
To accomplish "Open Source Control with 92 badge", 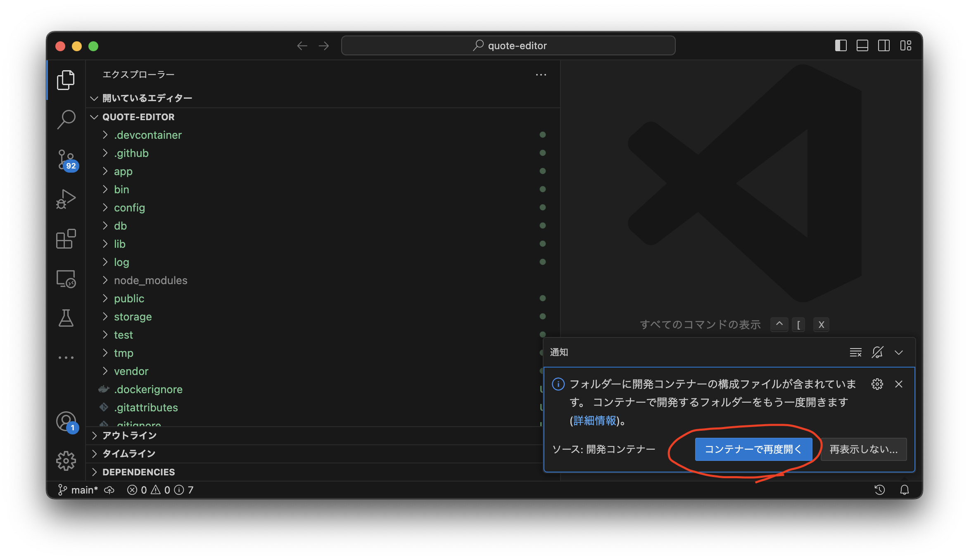I will click(x=67, y=160).
